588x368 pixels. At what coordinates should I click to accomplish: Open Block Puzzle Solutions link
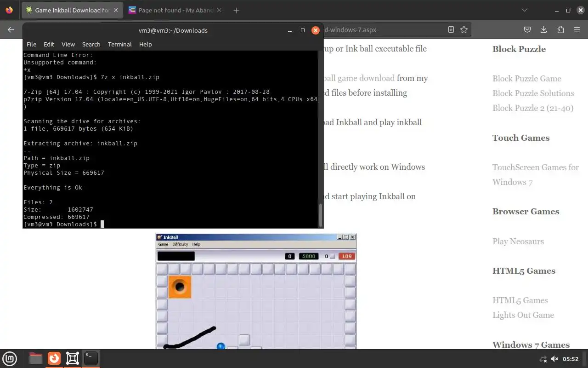click(x=533, y=93)
